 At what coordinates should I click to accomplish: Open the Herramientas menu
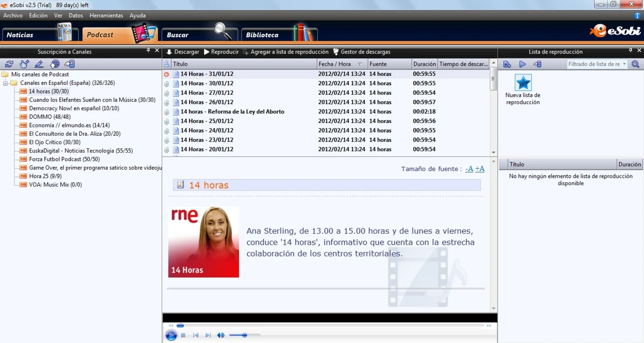(x=106, y=15)
